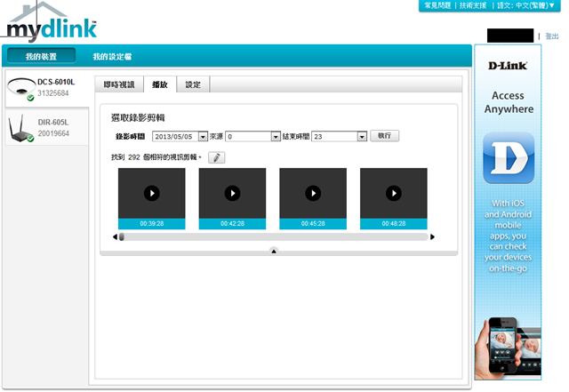Click the 登出 logout link
This screenshot has width=569, height=392.
552,36
